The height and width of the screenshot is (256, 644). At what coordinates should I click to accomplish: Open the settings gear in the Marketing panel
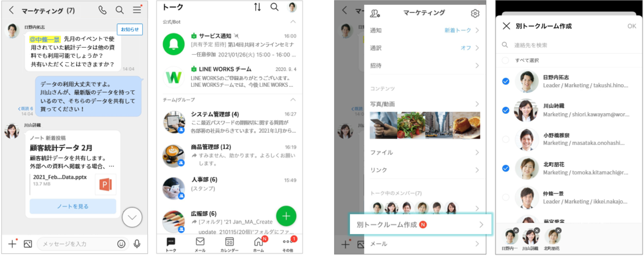pyautogui.click(x=475, y=13)
